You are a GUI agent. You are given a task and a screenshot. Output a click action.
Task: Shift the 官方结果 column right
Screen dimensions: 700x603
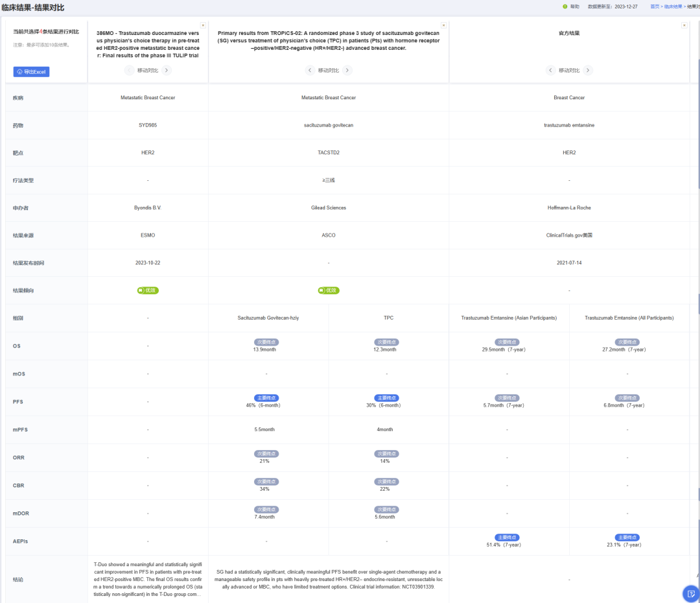[x=588, y=70]
